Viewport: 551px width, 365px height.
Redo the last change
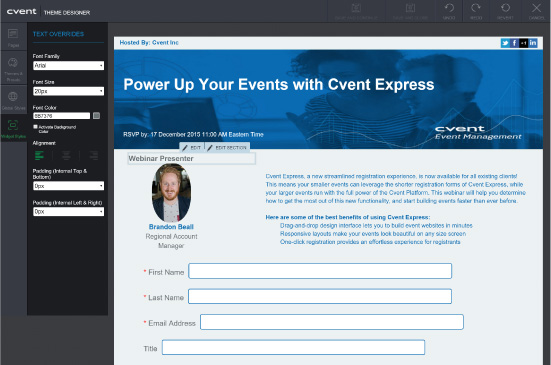point(476,11)
